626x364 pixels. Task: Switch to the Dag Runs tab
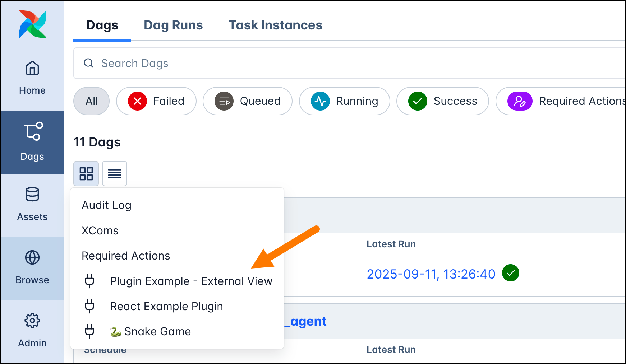coord(173,25)
